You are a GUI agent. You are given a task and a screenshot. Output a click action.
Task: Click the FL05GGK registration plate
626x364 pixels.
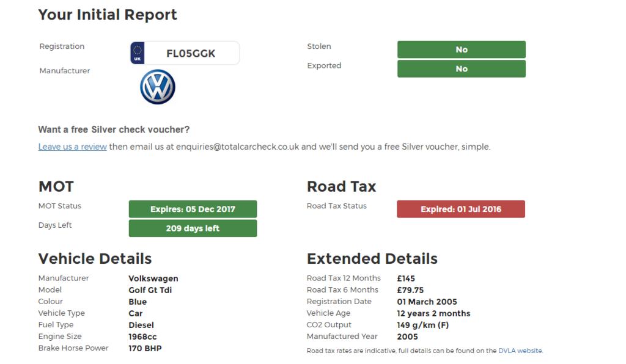point(185,53)
